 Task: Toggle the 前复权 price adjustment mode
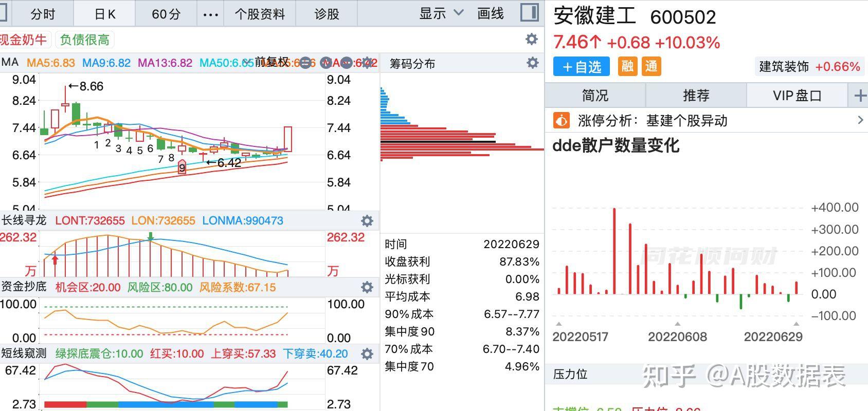[x=272, y=63]
